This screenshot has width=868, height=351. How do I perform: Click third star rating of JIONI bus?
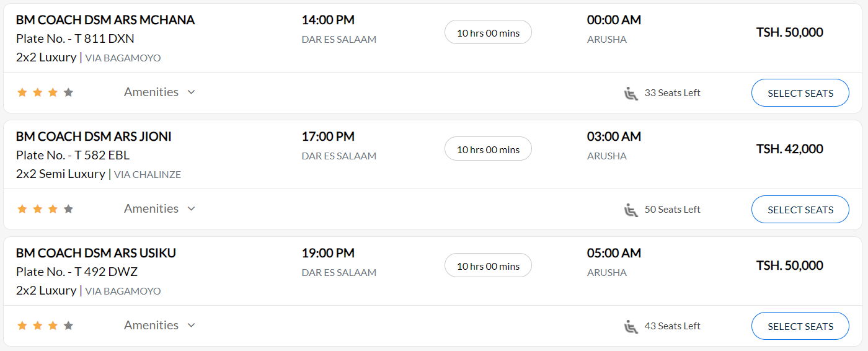53,209
